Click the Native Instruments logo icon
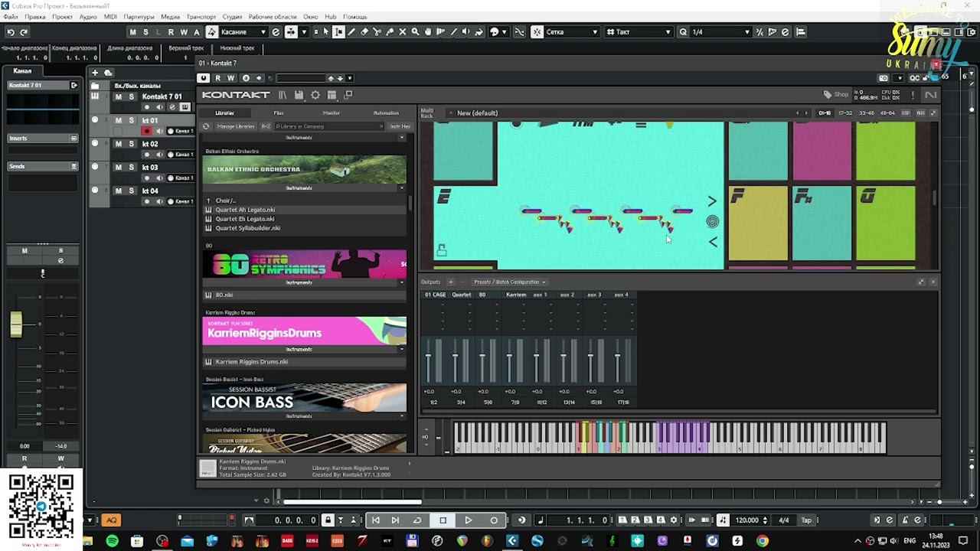Screen dimensions: 980x551 click(x=931, y=95)
